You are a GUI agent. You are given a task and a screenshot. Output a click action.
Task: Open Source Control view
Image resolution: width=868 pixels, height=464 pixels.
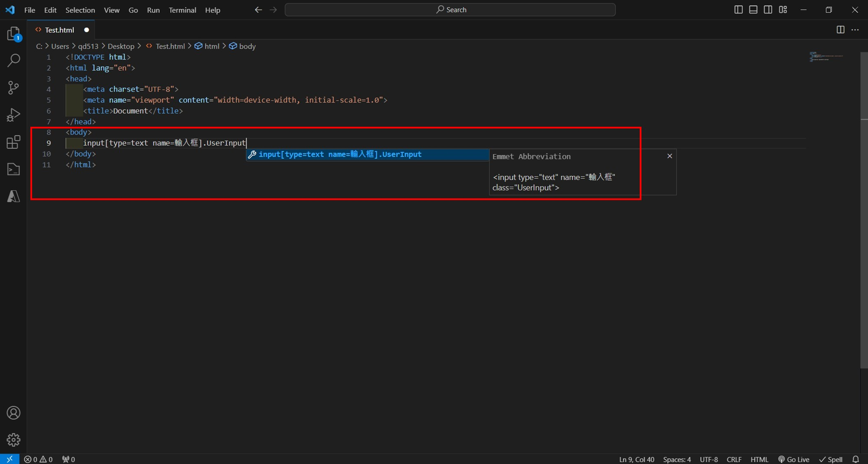click(13, 88)
